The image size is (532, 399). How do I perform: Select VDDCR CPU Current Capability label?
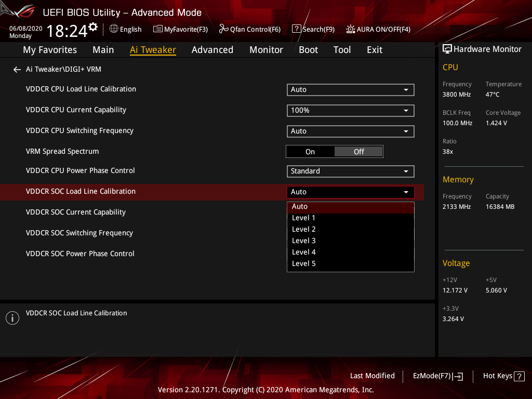click(76, 110)
